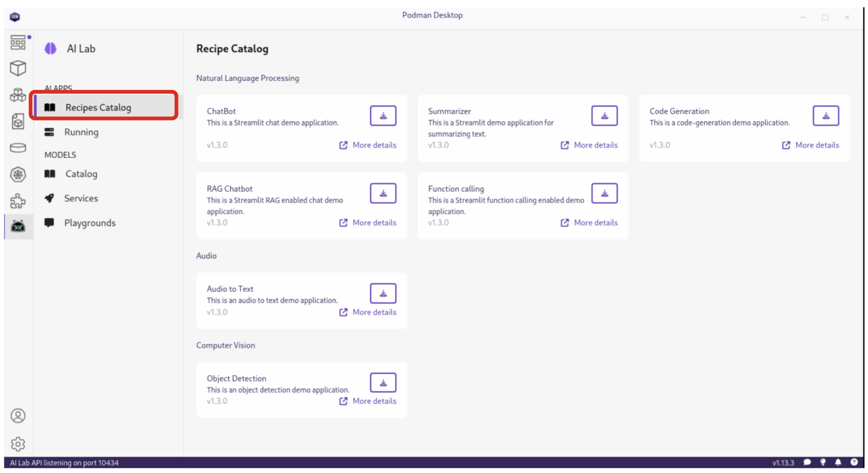
Task: Open the Kubernetes helm wheel icon
Action: pos(18,175)
